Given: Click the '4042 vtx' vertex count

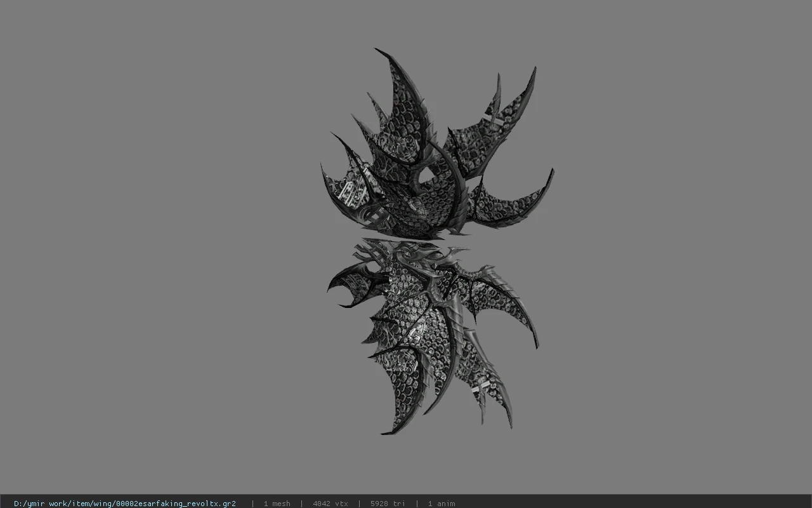Looking at the screenshot, I should tap(331, 504).
